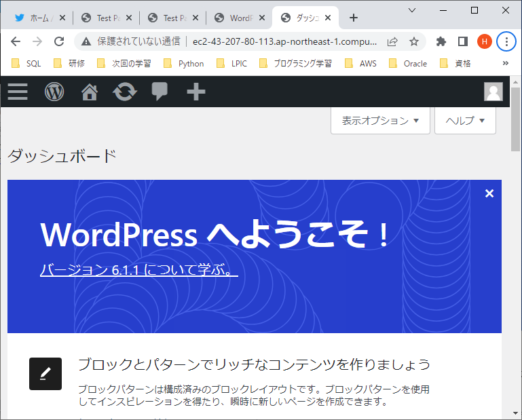
Task: Add new content with plus icon
Action: click(x=196, y=92)
